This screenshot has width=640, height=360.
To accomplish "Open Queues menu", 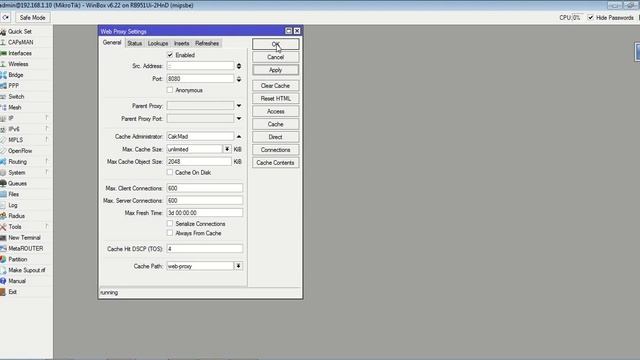I will point(17,183).
